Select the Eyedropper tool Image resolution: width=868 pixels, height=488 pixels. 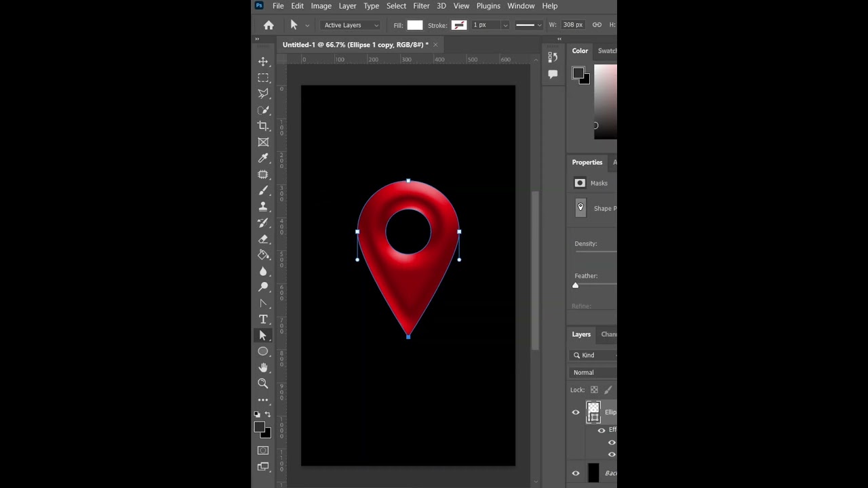pos(263,158)
